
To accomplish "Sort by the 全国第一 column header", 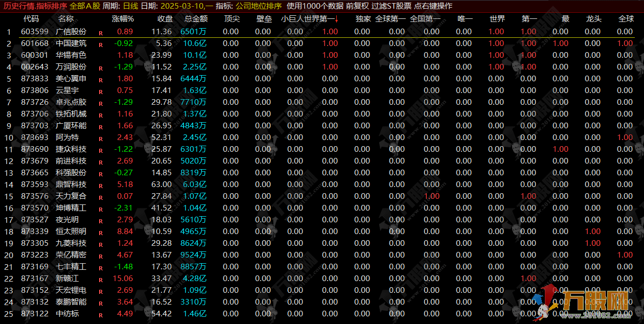I will point(425,19).
